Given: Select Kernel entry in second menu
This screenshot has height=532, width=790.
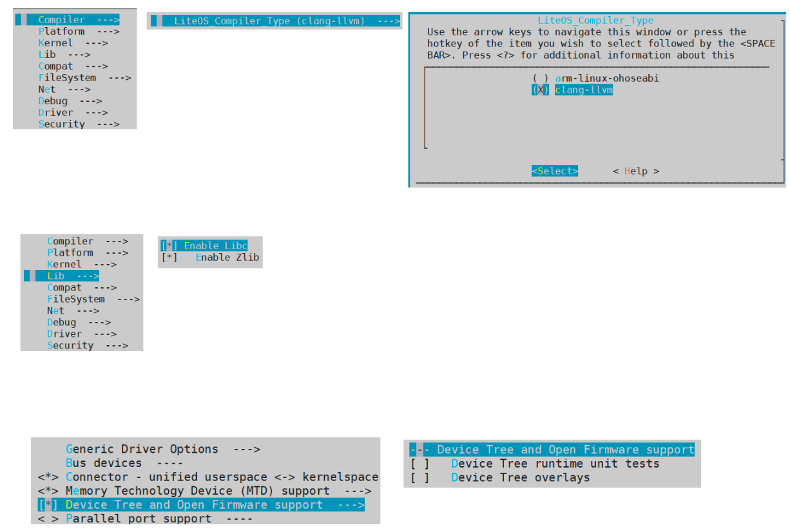Looking at the screenshot, I should tap(82, 264).
